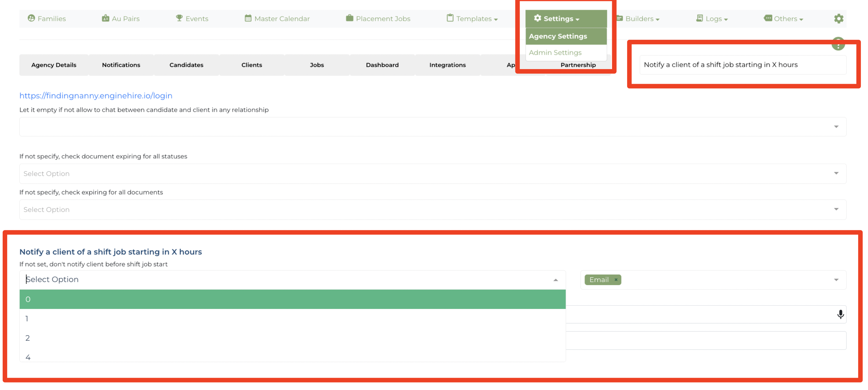Click the microphone icon in text field
Viewport: 868px width, 390px height.
tap(840, 314)
